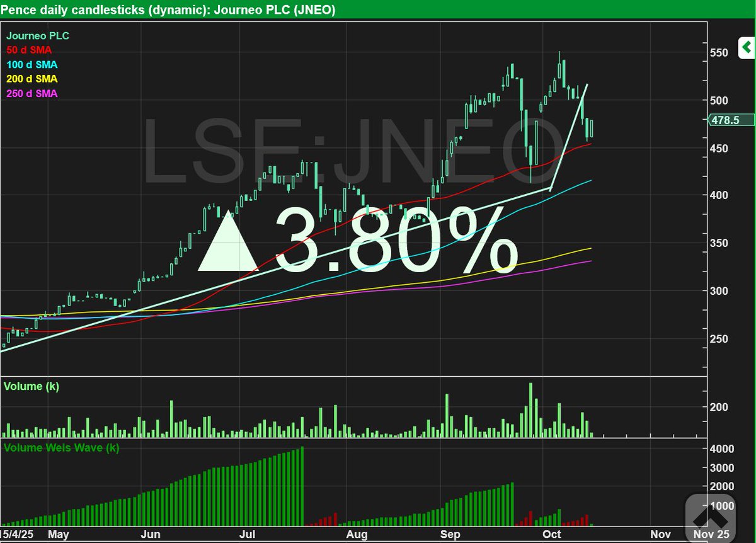Expand the sidebar with the chevron arrow
Screen dimensions: 756x543
746,47
